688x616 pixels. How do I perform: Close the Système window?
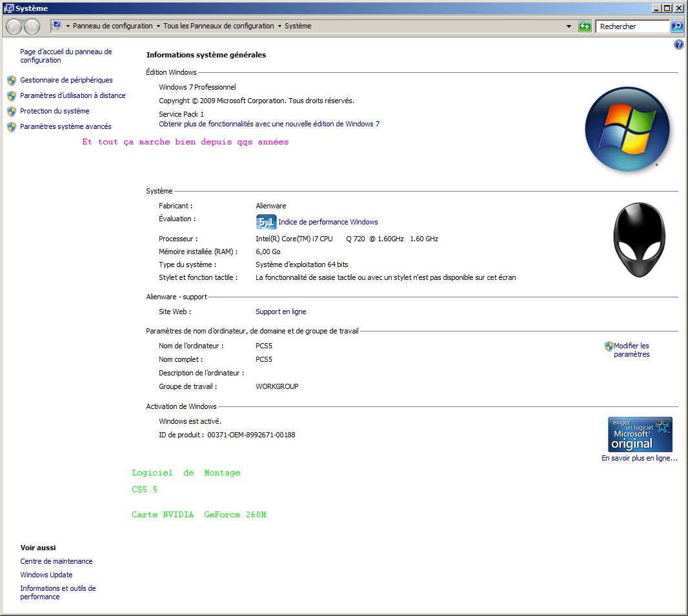[x=678, y=8]
